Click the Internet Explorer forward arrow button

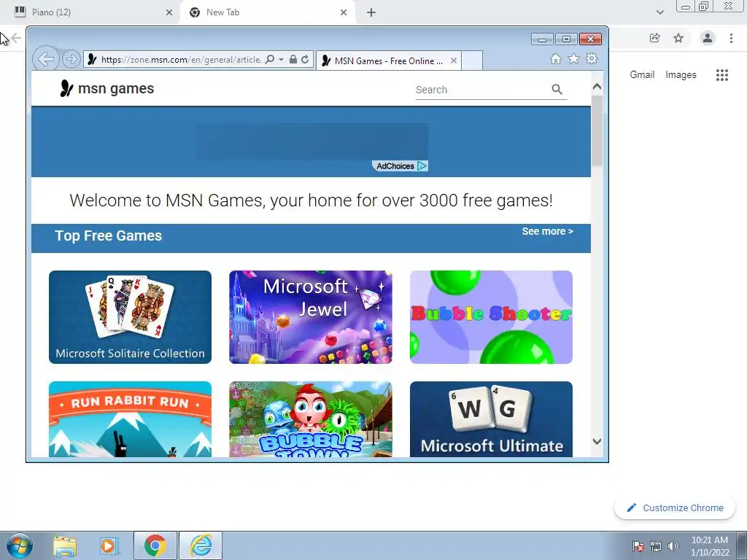[x=71, y=60]
